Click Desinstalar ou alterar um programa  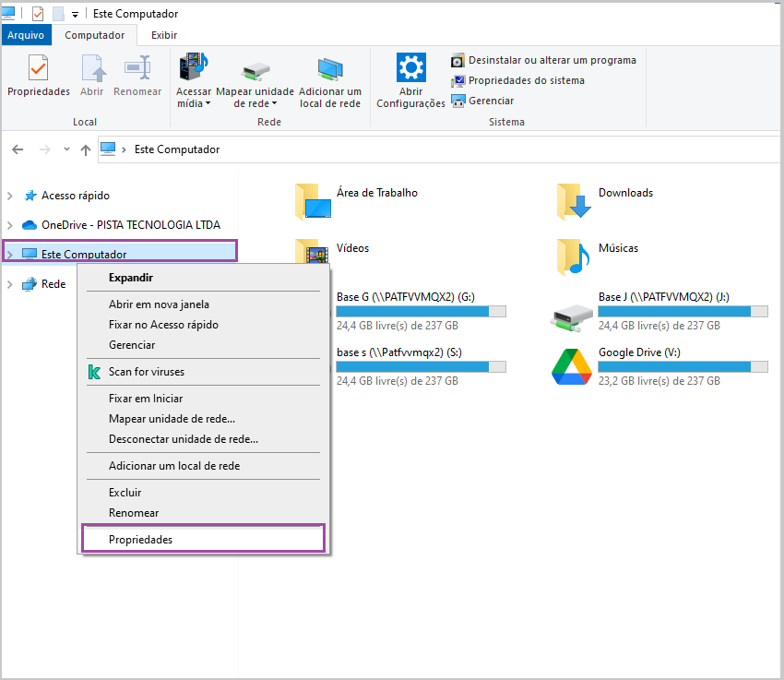click(x=551, y=60)
